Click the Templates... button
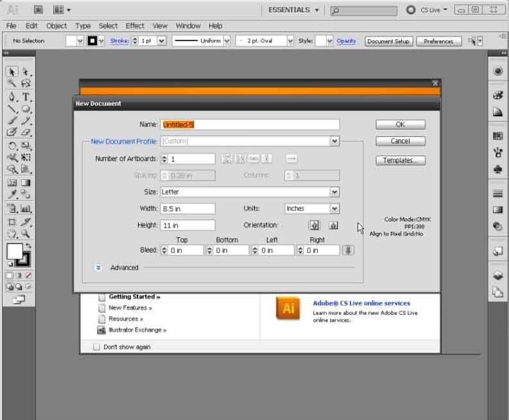Image resolution: width=509 pixels, height=420 pixels. pos(400,161)
